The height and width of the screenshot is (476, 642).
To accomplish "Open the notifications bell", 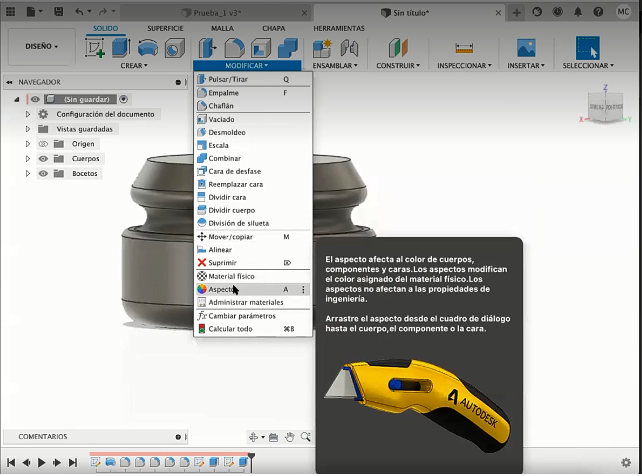I will [578, 12].
